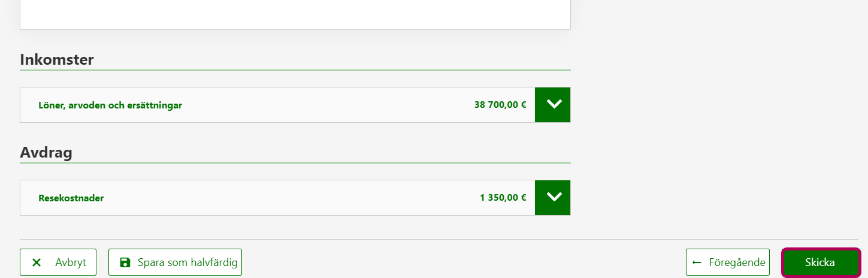This screenshot has height=278, width=868.
Task: Click the 1 350,00 € deduction amount
Action: click(x=503, y=197)
